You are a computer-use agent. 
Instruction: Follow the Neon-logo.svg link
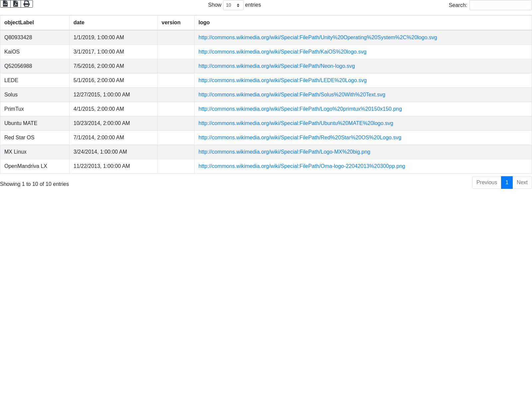click(x=276, y=66)
